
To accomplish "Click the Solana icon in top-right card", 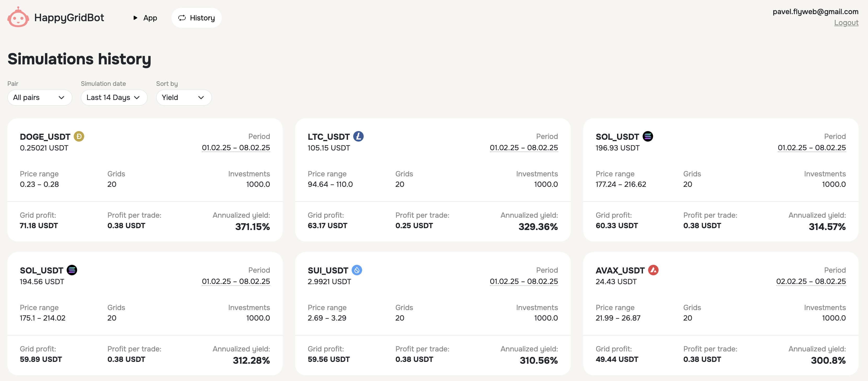I will pos(648,136).
